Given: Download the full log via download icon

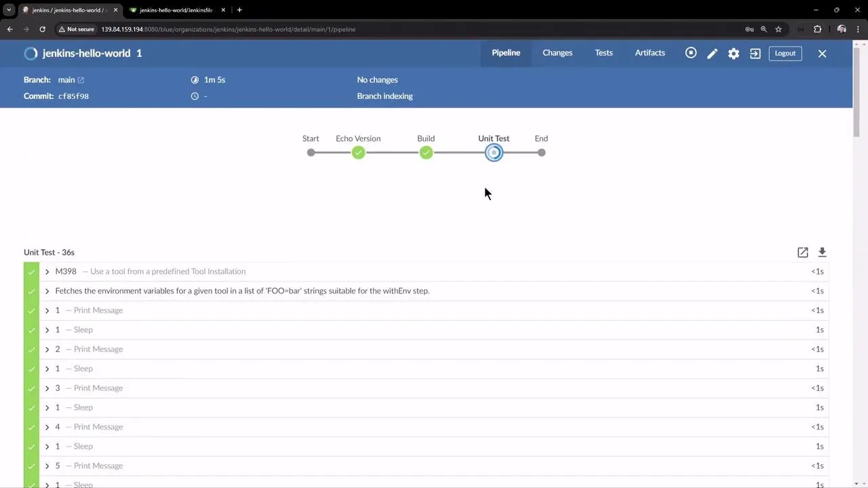Looking at the screenshot, I should pos(822,252).
